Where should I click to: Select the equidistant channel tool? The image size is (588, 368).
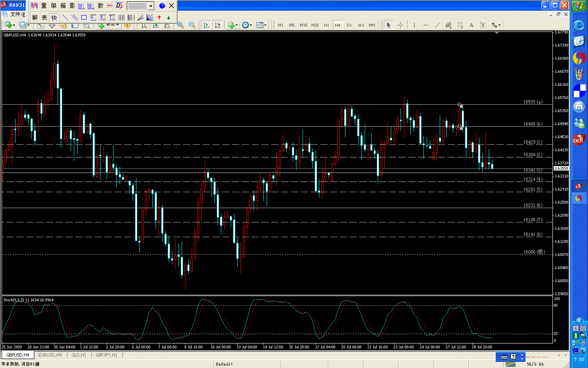(448, 25)
